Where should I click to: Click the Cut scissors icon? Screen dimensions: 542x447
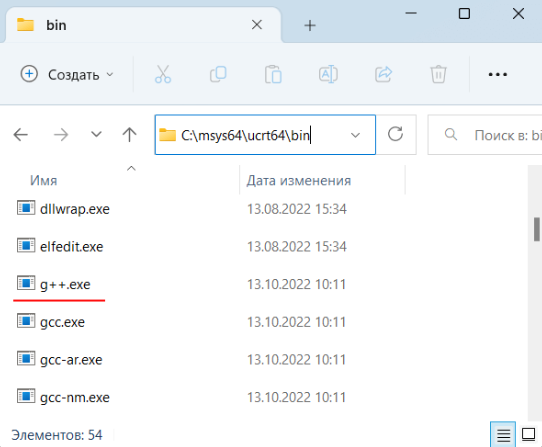tap(163, 74)
